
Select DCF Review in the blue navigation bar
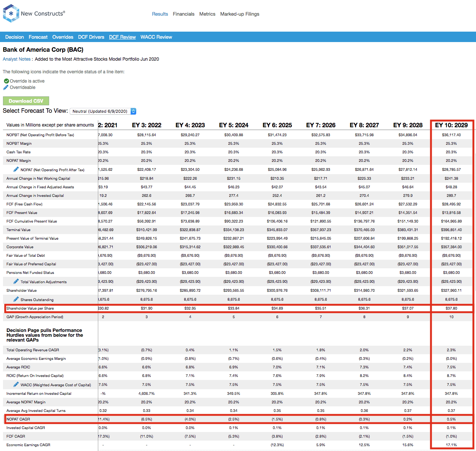click(122, 37)
